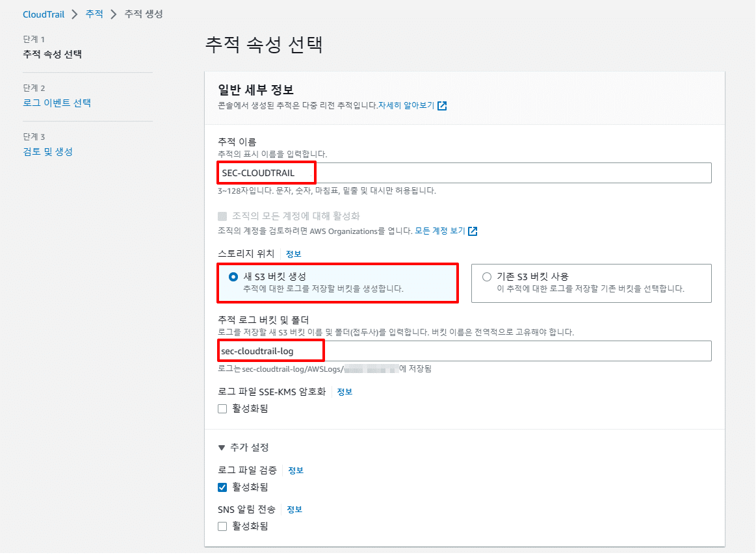Open the 자세히 알아보기 external link icon
756x555 pixels.
pos(442,105)
